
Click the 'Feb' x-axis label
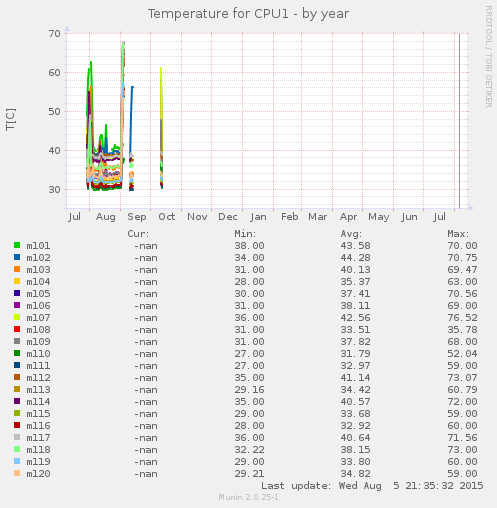289,217
